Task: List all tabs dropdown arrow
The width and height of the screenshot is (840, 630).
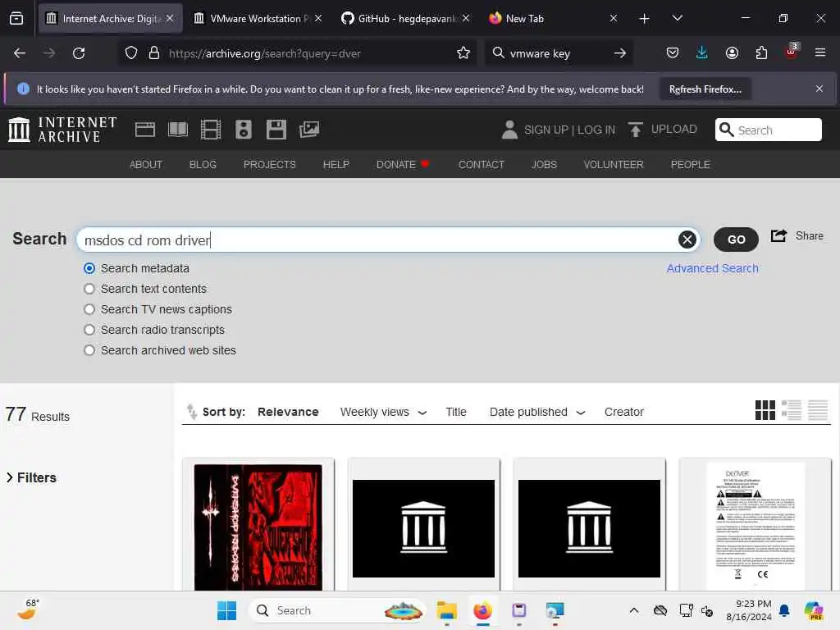Action: pos(677,19)
